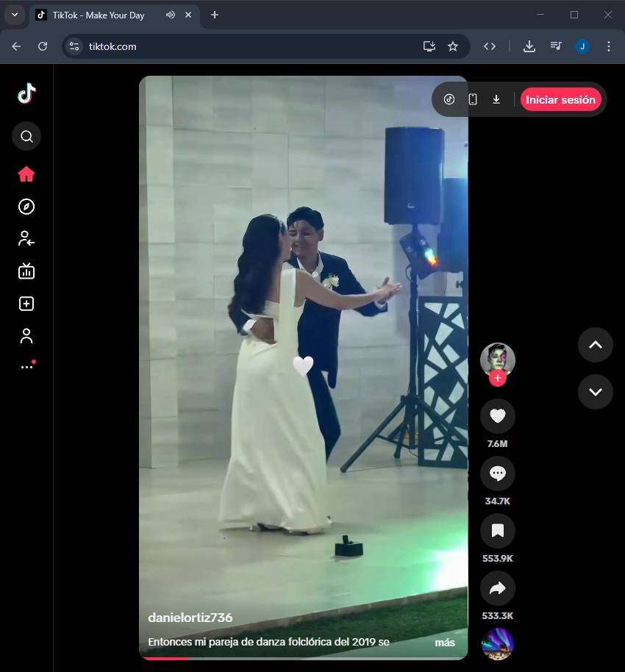Open the comments bubble with 34.7K

[x=497, y=474]
